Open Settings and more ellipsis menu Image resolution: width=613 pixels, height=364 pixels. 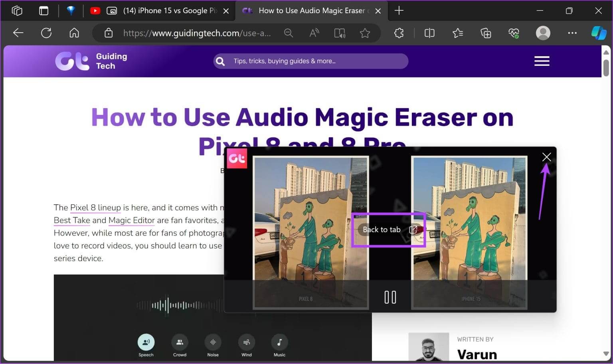[572, 33]
